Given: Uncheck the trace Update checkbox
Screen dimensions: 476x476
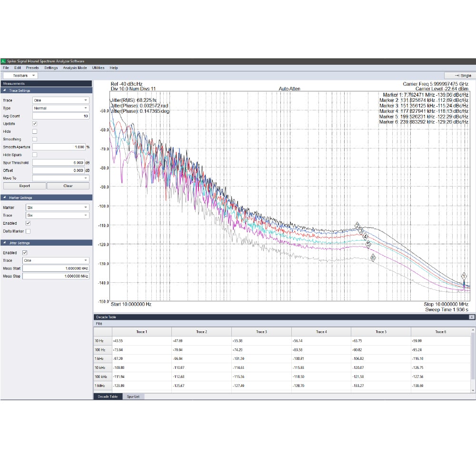Looking at the screenshot, I should click(x=34, y=124).
